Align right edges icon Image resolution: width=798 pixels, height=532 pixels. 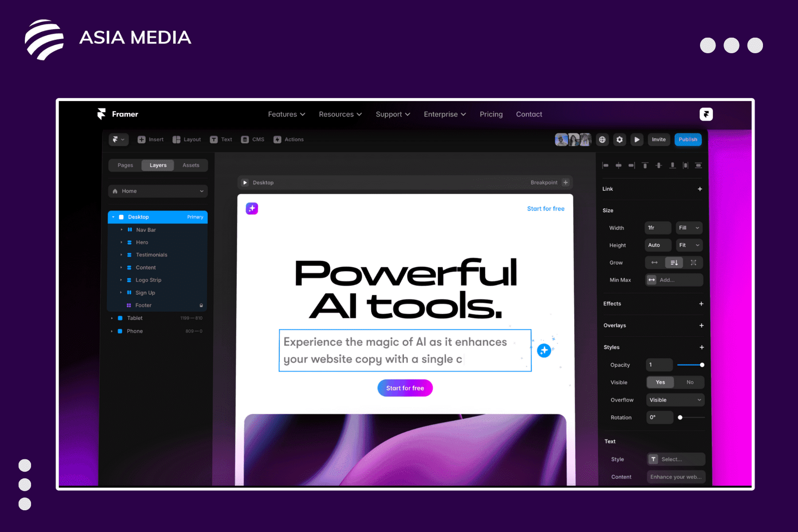[x=632, y=165]
